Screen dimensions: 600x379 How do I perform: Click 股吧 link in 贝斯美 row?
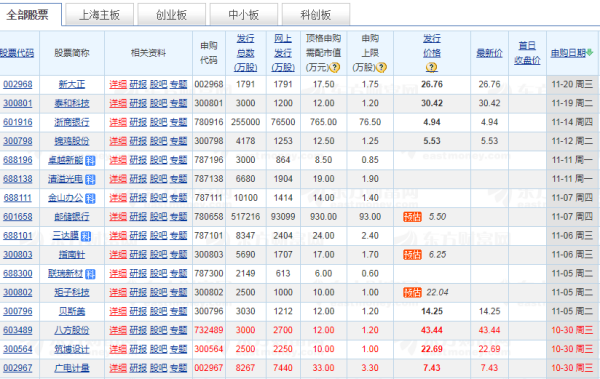click(x=158, y=312)
